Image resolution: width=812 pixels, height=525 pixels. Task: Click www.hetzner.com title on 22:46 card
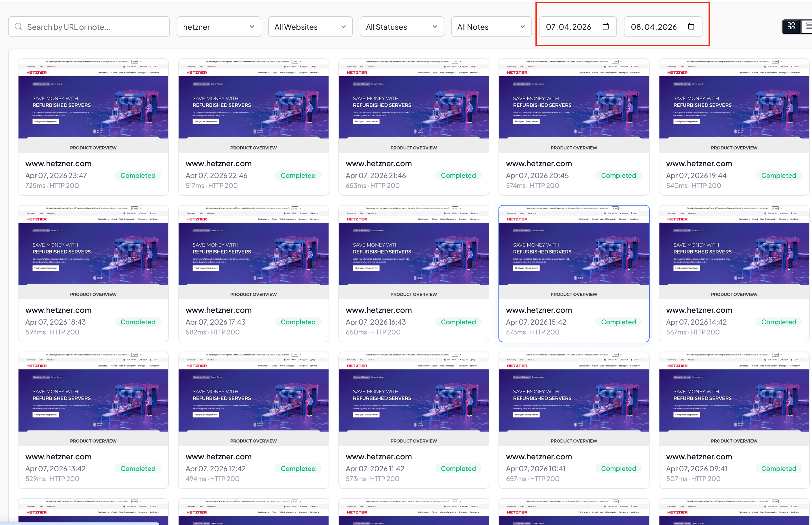click(218, 164)
